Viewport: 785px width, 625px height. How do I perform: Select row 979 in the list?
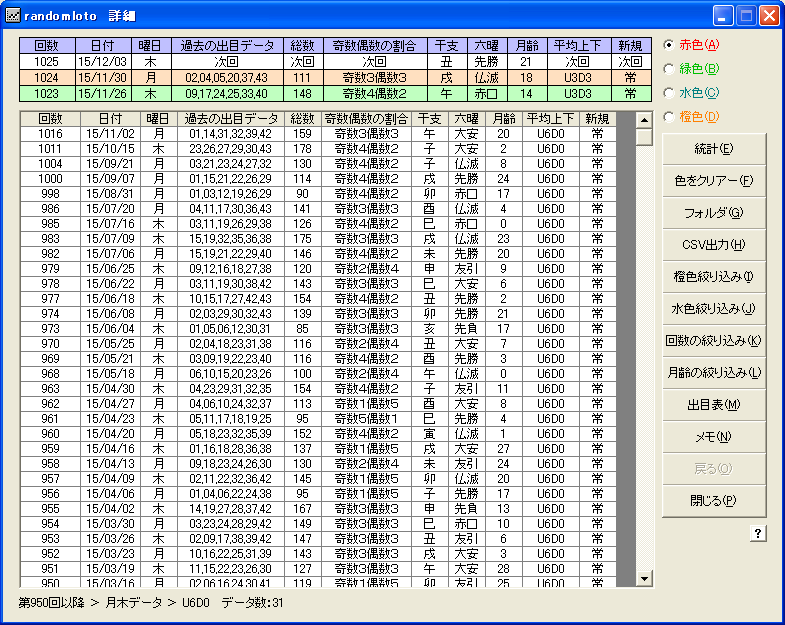(318, 269)
